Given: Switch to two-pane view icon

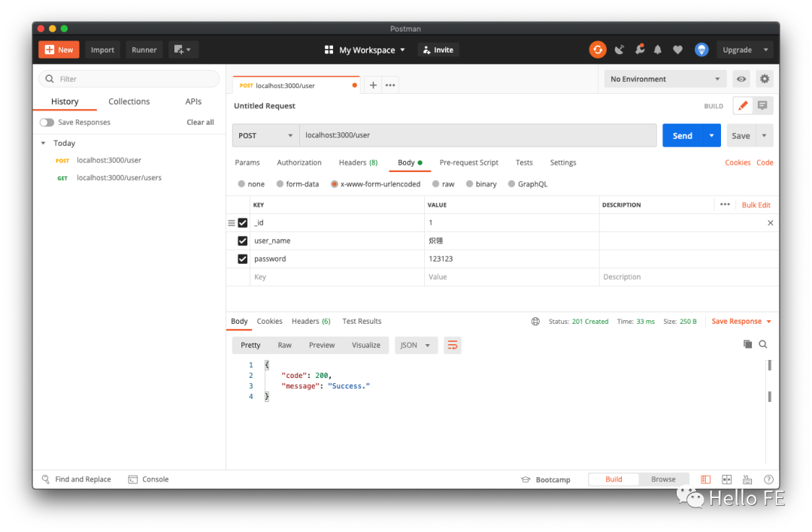Looking at the screenshot, I should coord(726,479).
